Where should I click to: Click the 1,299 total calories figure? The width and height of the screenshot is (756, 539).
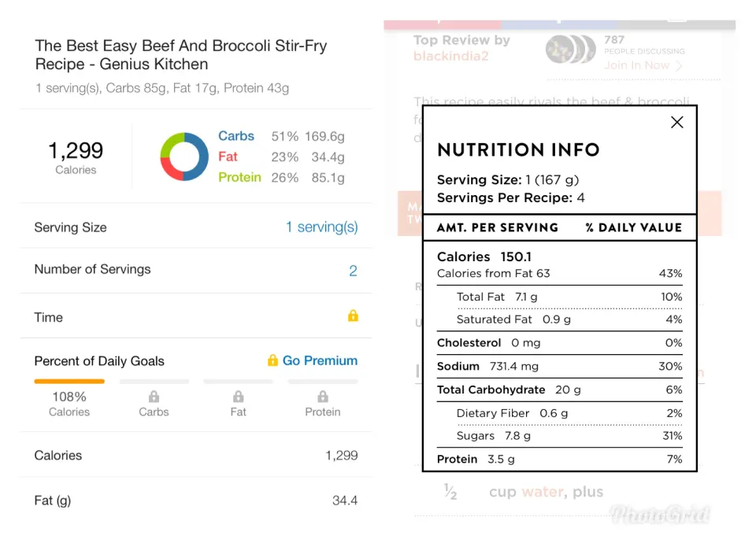pos(76,150)
